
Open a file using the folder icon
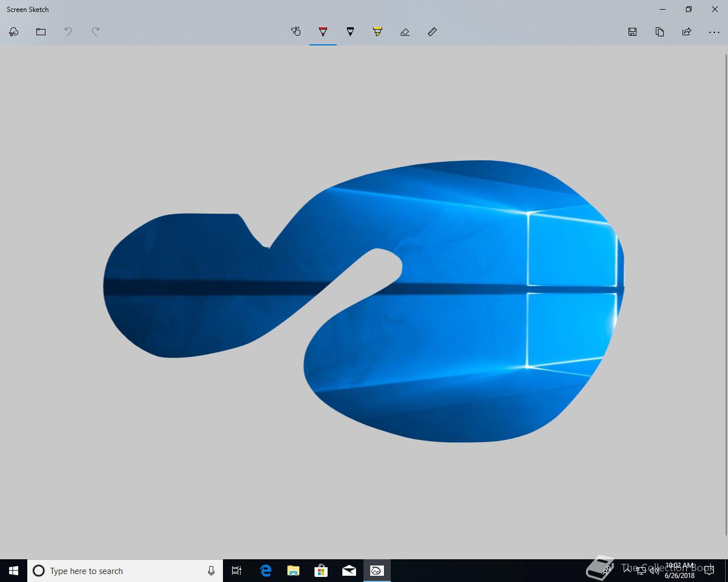click(x=41, y=32)
